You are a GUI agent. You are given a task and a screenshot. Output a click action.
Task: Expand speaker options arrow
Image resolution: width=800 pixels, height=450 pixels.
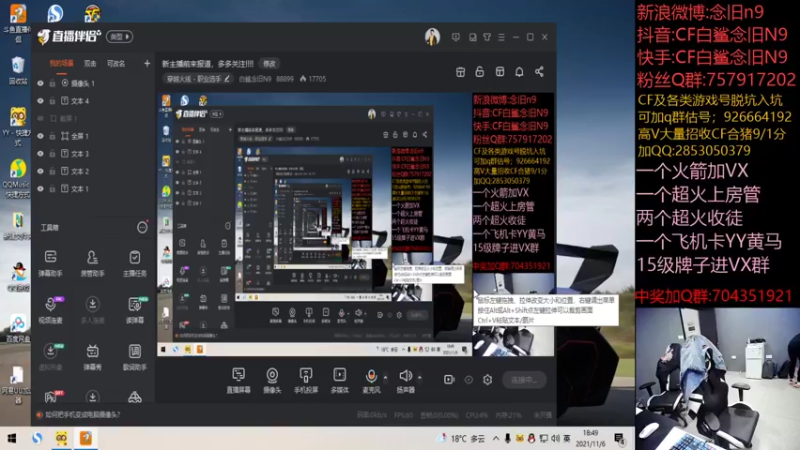[419, 378]
